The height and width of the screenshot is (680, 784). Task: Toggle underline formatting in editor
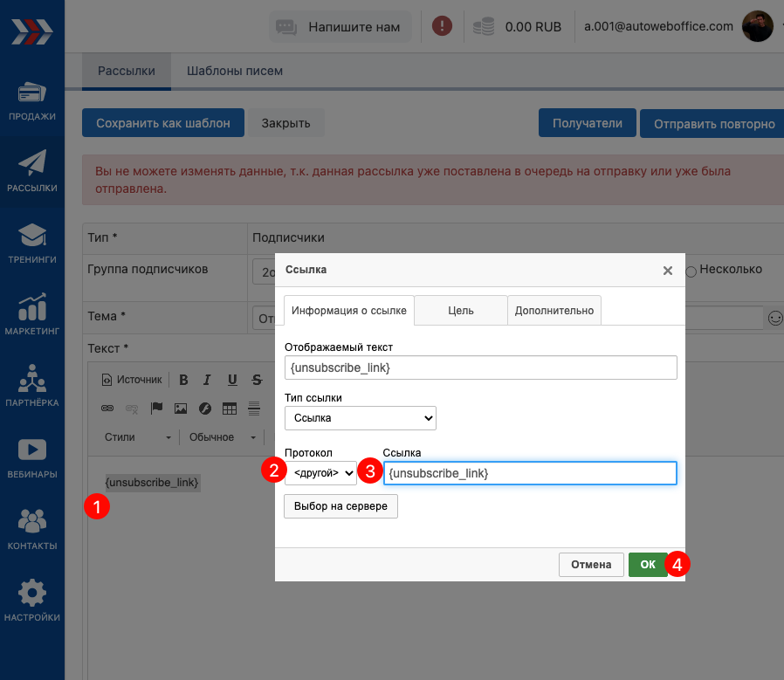tap(232, 380)
